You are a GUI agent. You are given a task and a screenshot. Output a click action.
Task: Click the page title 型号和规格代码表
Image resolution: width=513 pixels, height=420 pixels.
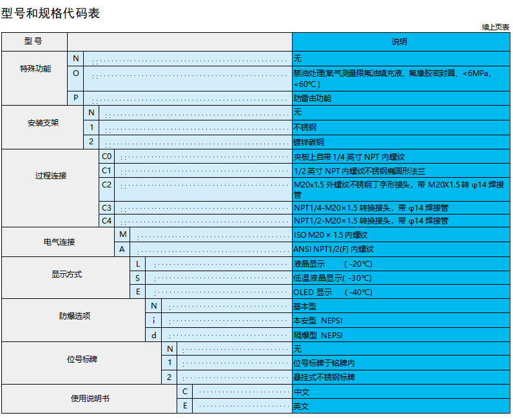(x=50, y=13)
